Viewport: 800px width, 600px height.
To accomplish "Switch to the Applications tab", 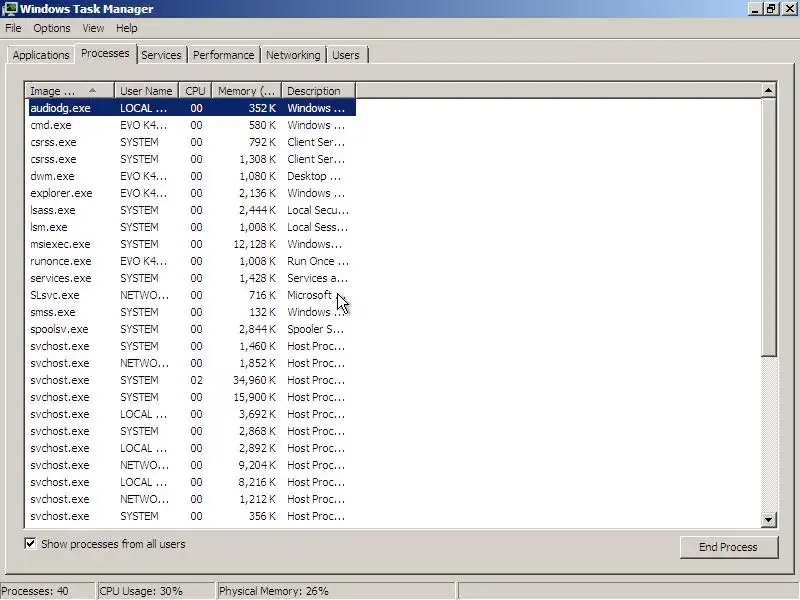I will point(41,55).
